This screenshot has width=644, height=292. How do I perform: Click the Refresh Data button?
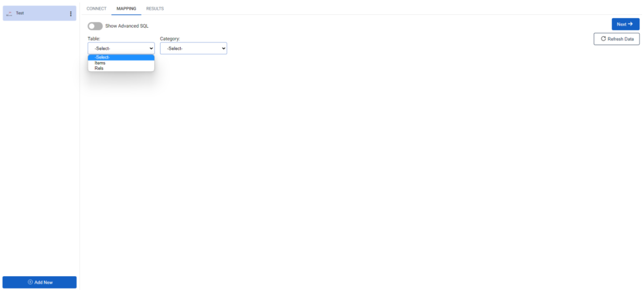(617, 39)
